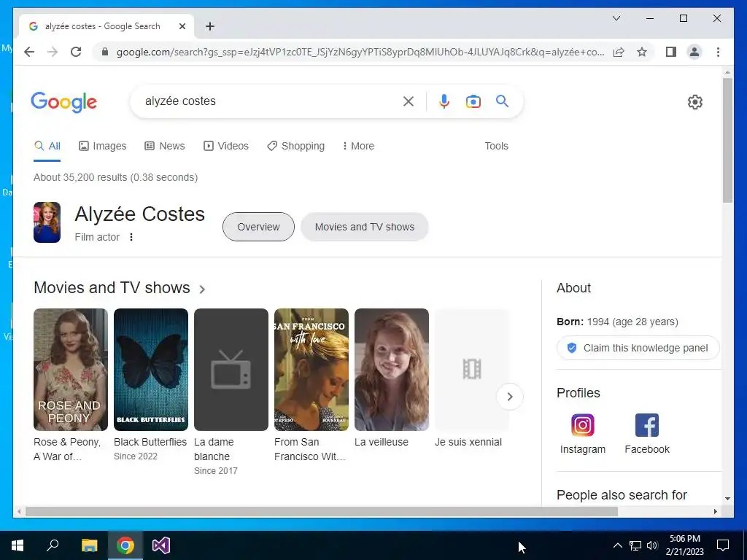Show the next movies in the carousel
Image resolution: width=747 pixels, height=560 pixels.
pos(509,396)
